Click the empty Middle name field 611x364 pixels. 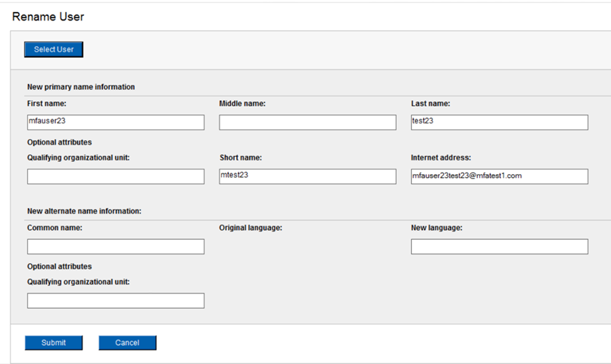(x=307, y=123)
